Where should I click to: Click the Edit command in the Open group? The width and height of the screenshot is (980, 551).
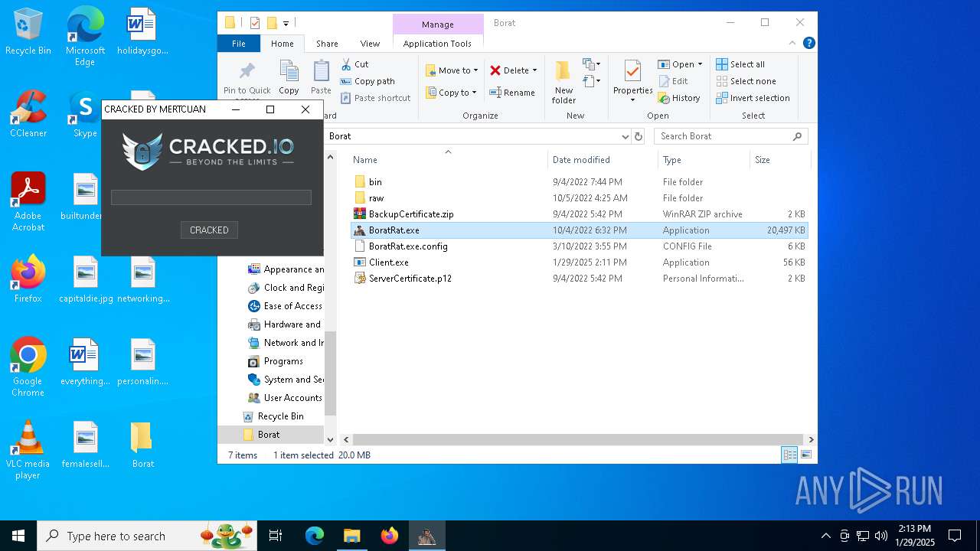pos(673,81)
